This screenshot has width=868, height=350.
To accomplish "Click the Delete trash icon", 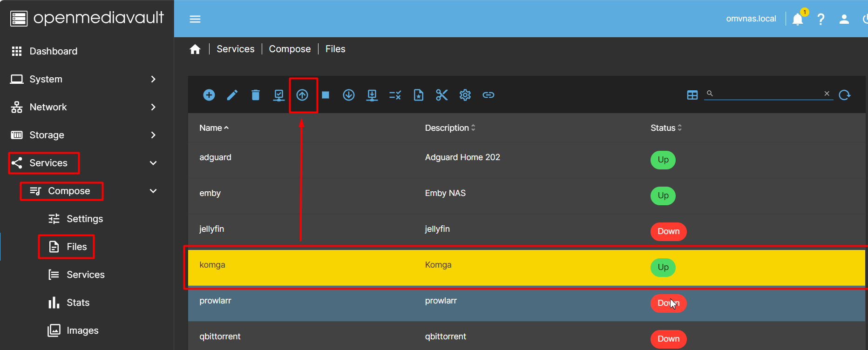I will coord(256,95).
